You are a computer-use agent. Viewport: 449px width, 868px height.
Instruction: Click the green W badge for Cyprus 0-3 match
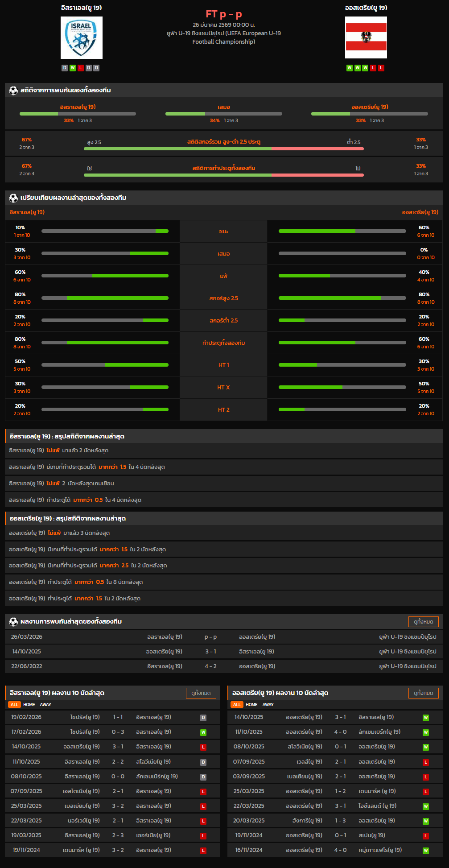pos(203,732)
